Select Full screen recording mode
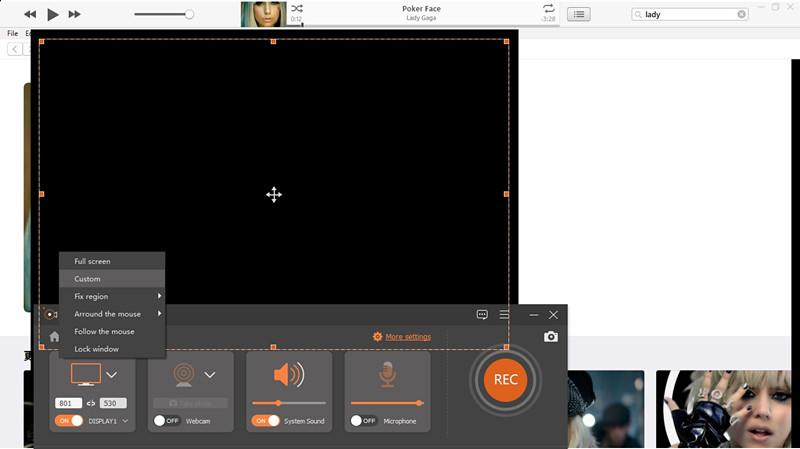 [112, 261]
